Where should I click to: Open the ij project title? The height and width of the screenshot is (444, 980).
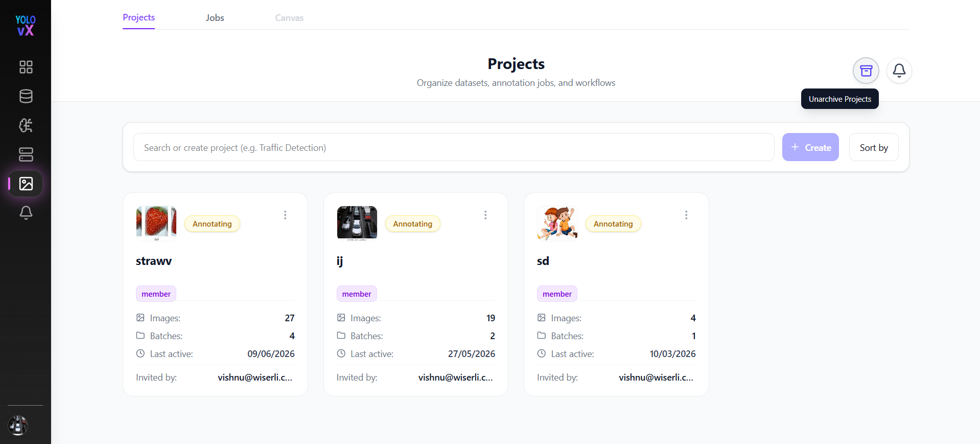pyautogui.click(x=340, y=261)
